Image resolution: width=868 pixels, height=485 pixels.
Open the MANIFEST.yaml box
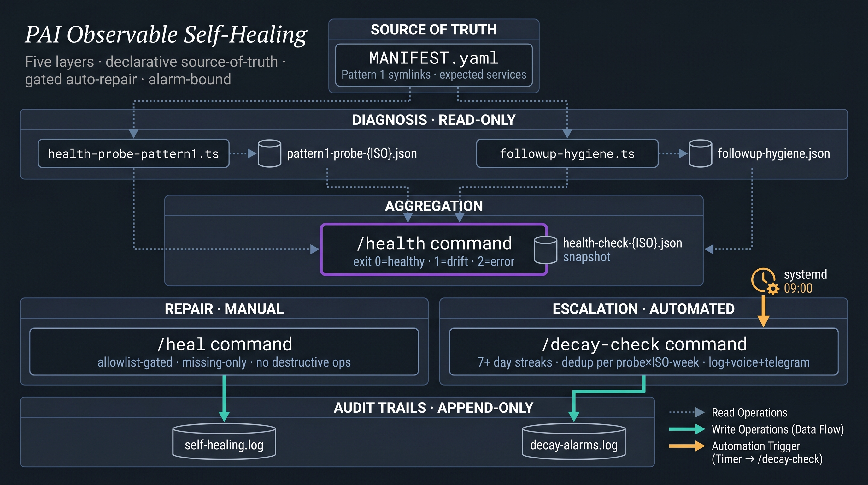pos(434,65)
